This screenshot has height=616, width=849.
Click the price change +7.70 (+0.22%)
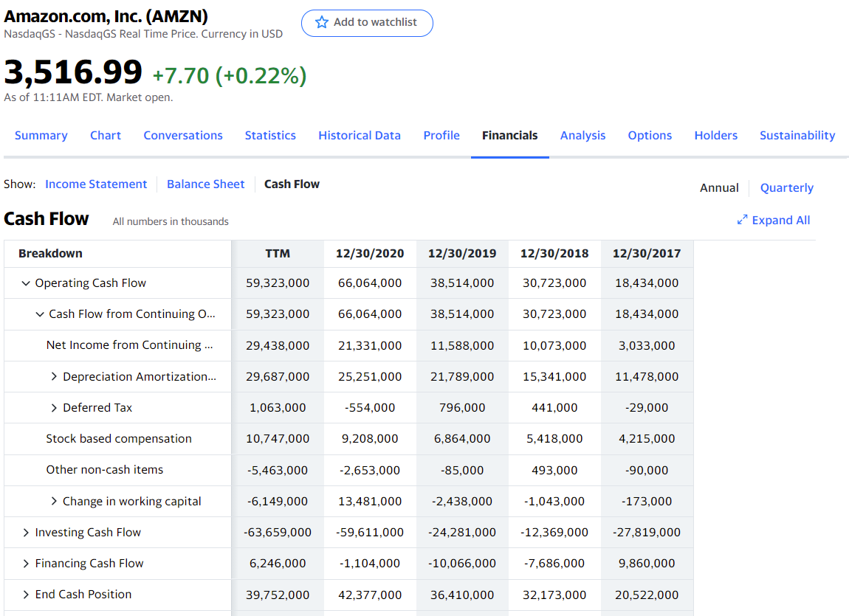230,76
